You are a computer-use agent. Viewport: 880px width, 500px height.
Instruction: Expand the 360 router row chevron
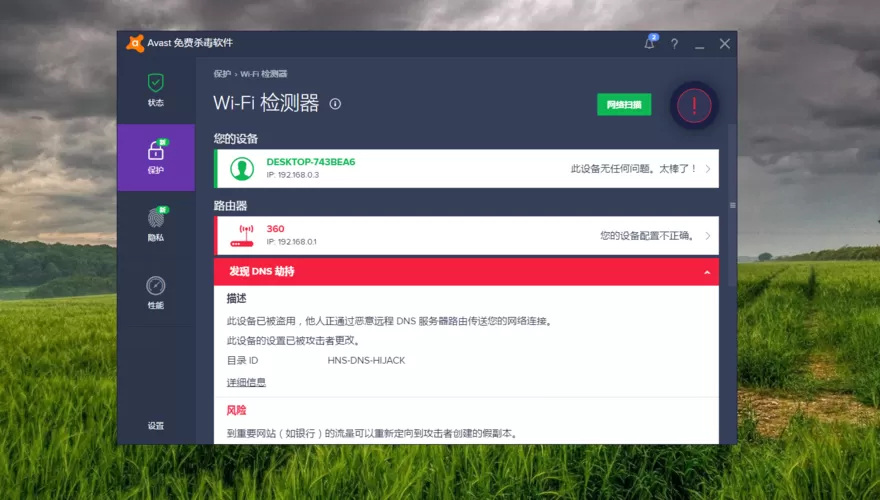[x=708, y=236]
